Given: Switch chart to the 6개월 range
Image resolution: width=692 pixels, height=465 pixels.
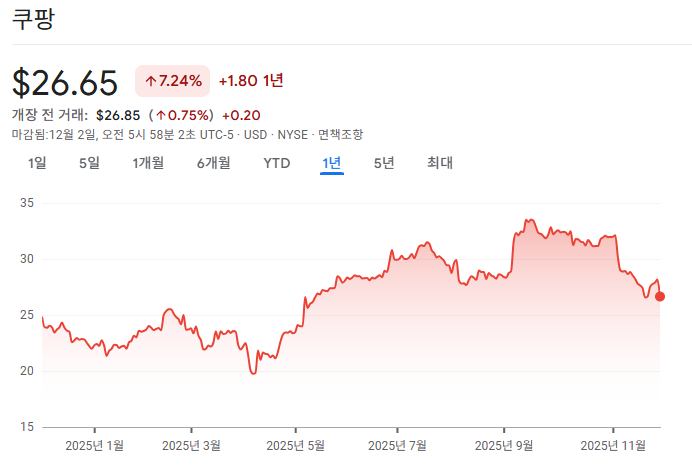Looking at the screenshot, I should point(214,163).
